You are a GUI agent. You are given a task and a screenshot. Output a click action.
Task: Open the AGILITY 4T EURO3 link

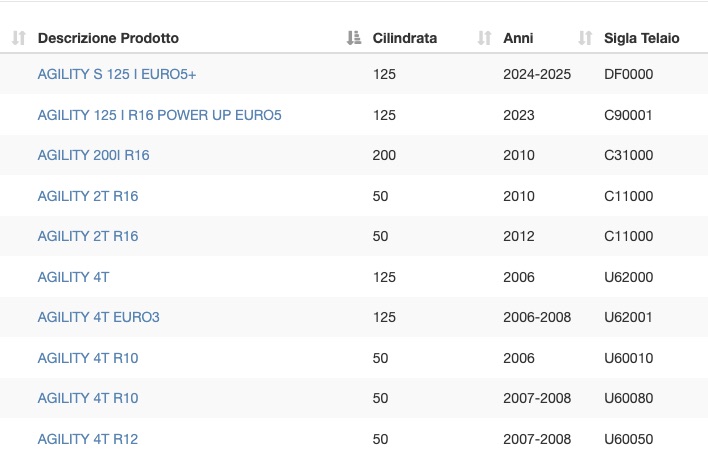pos(98,317)
